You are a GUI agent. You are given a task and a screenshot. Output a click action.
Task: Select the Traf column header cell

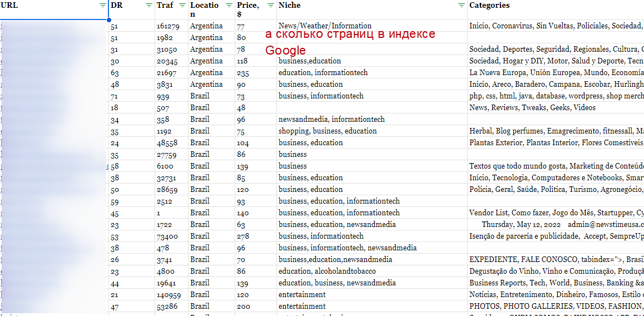point(172,10)
